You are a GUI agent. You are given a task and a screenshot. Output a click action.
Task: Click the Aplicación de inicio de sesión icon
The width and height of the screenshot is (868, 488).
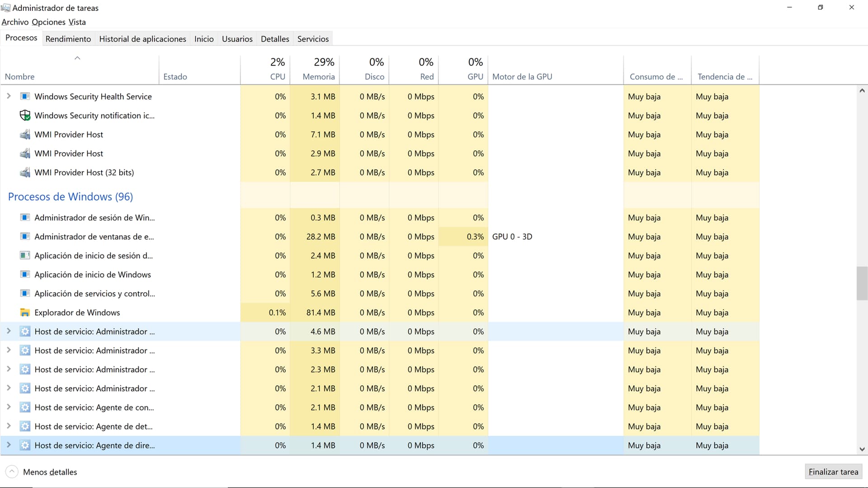25,255
